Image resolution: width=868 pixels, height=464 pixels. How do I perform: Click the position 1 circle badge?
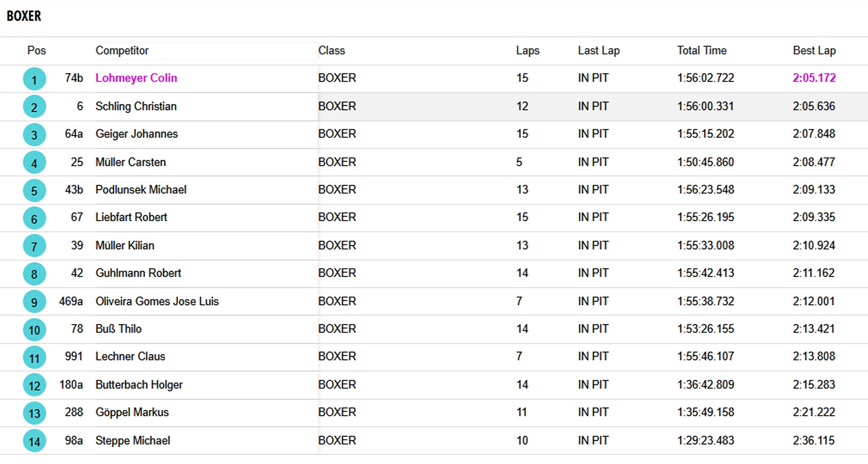tap(34, 79)
